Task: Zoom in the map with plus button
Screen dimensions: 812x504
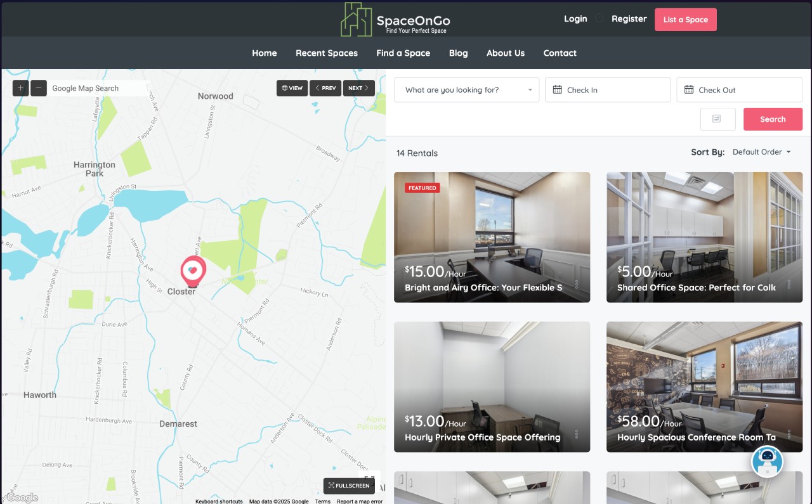Action: click(x=20, y=88)
